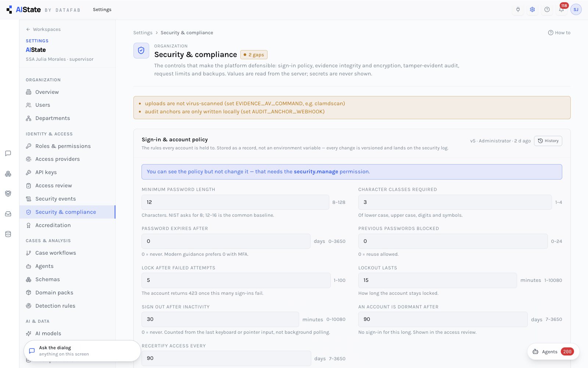588x368 pixels.
Task: Click the database icon in the left rail
Action: [8, 234]
